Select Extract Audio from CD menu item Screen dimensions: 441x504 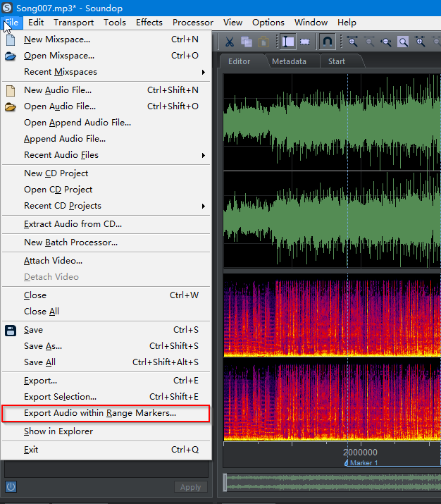(73, 224)
